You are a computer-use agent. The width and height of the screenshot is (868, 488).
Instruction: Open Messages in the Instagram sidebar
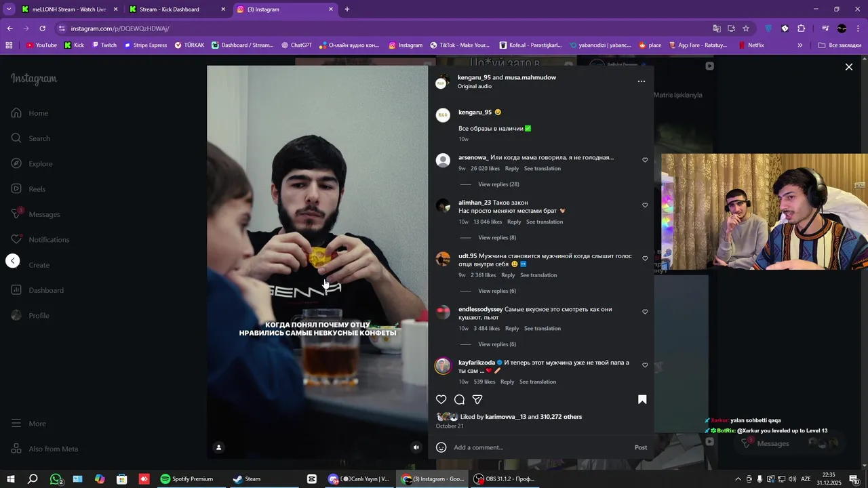pyautogui.click(x=35, y=214)
